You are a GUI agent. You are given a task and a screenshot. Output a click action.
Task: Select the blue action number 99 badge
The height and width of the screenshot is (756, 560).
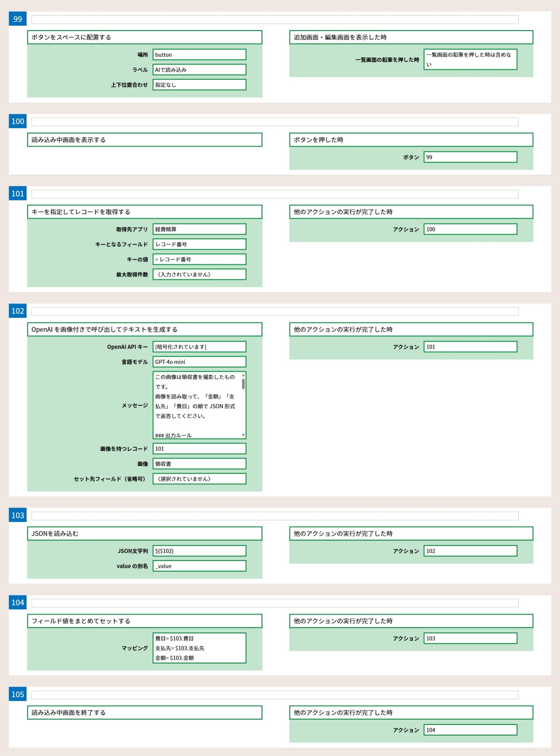(18, 19)
